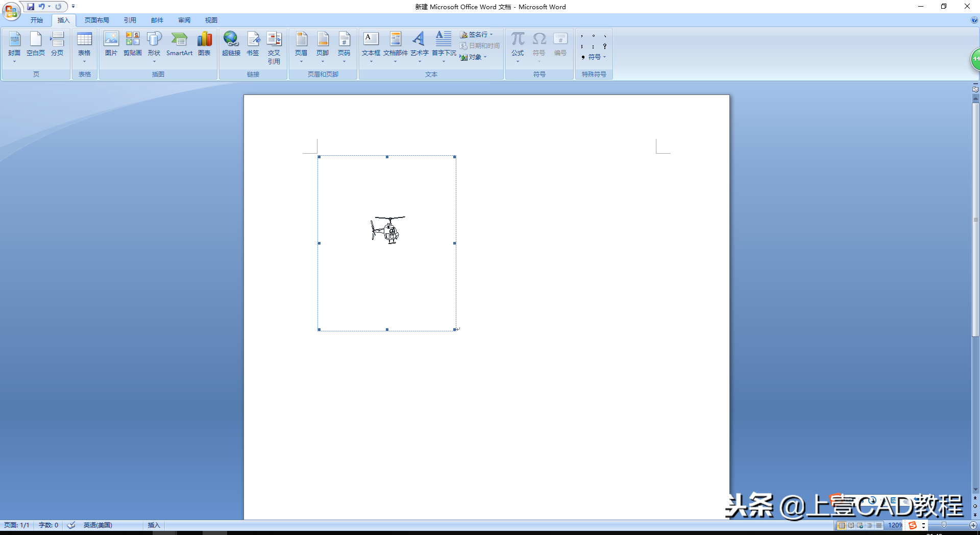980x535 pixels.
Task: Open word count via 字数: 0
Action: [x=48, y=525]
